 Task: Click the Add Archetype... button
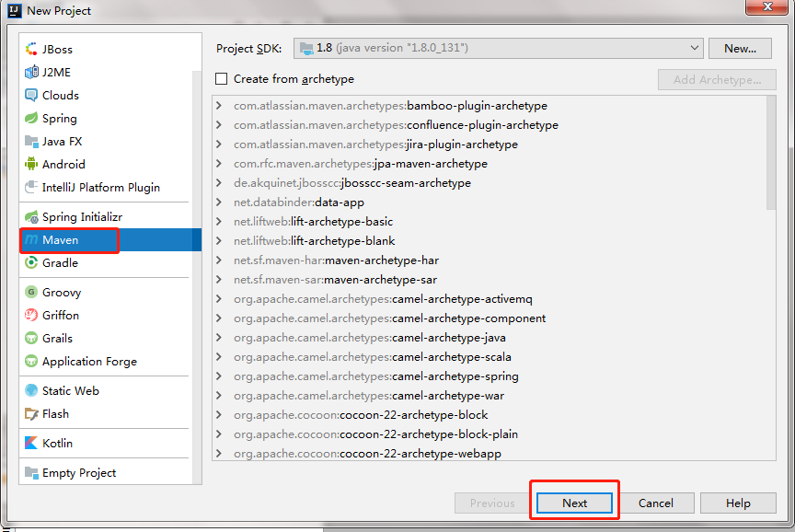click(x=717, y=80)
